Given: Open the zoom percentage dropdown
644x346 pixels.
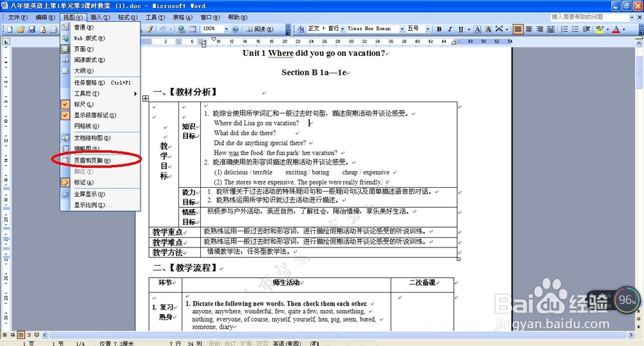Looking at the screenshot, I should click(x=226, y=29).
